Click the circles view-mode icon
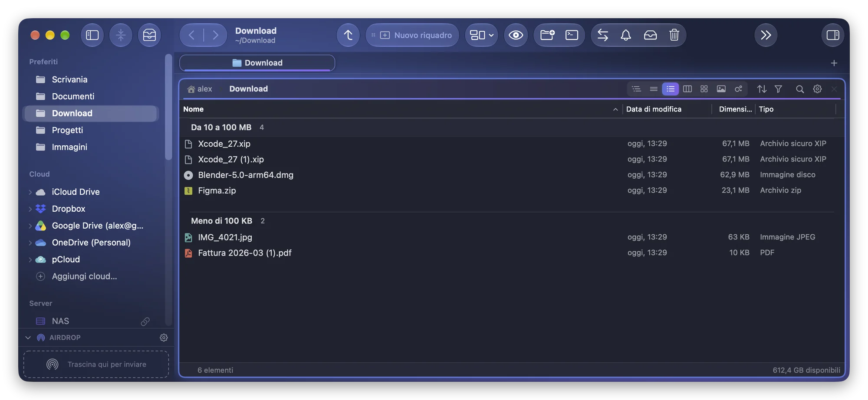Screen dimensions: 868x400 coord(738,89)
